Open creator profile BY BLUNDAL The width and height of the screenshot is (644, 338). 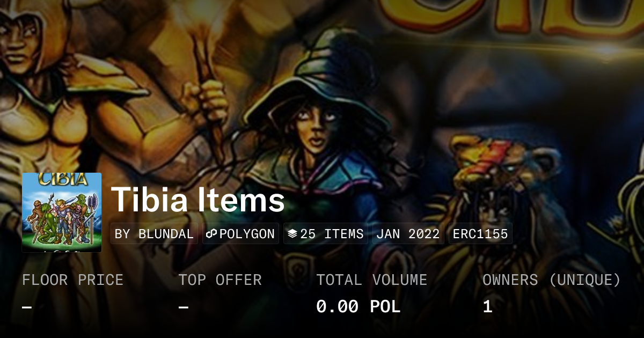click(x=154, y=234)
